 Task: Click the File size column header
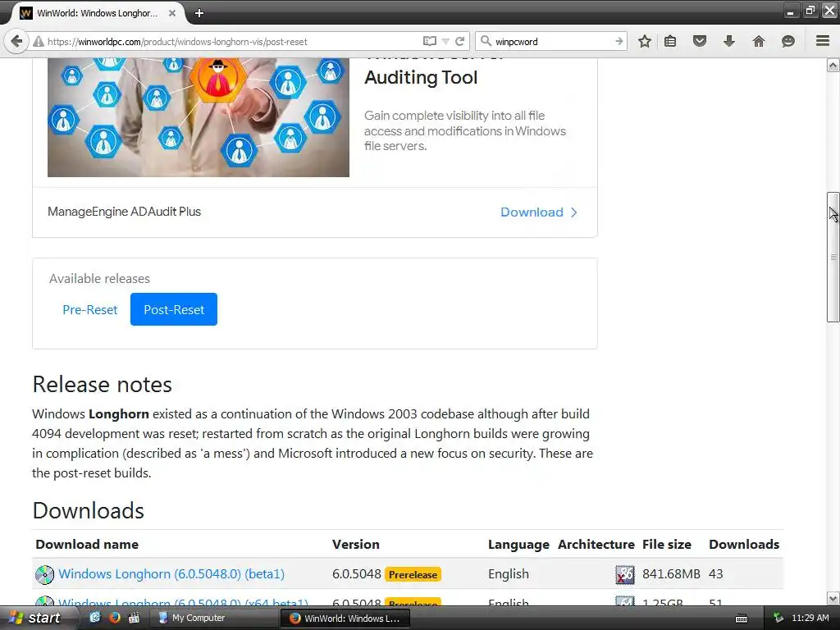(x=667, y=545)
